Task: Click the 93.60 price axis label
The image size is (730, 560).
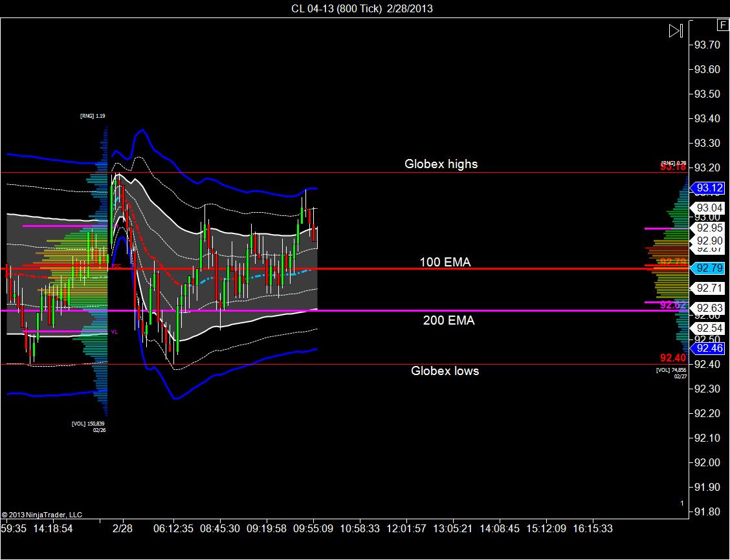Action: click(x=707, y=70)
